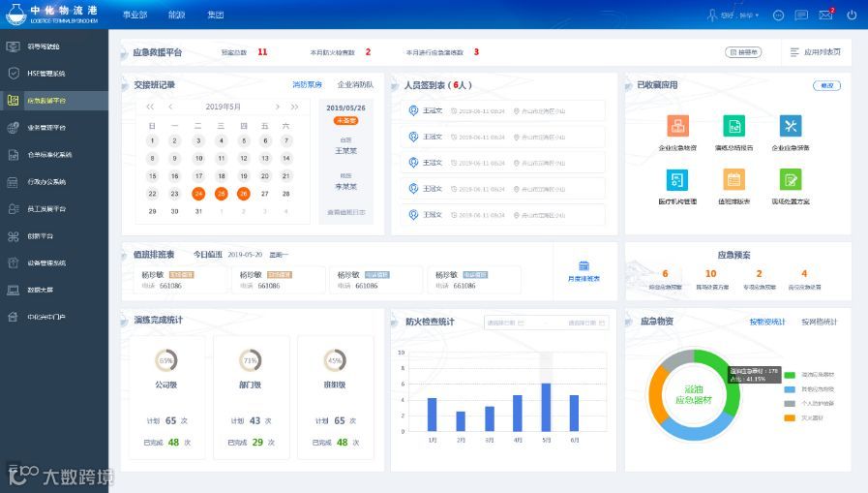The image size is (868, 493).
Task: Select calendar day 24
Action: [x=198, y=194]
